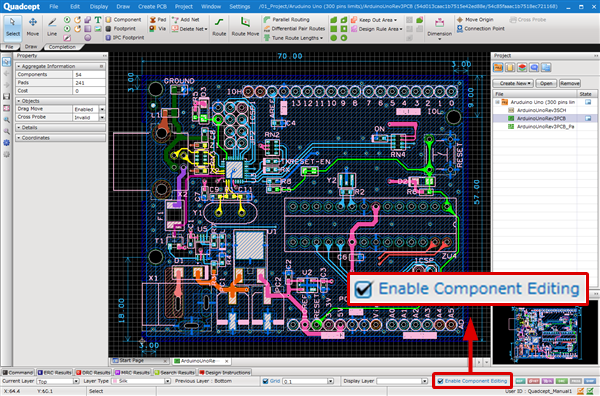The width and height of the screenshot is (600, 396).
Task: Click the Add Net tool
Action: pos(186,20)
